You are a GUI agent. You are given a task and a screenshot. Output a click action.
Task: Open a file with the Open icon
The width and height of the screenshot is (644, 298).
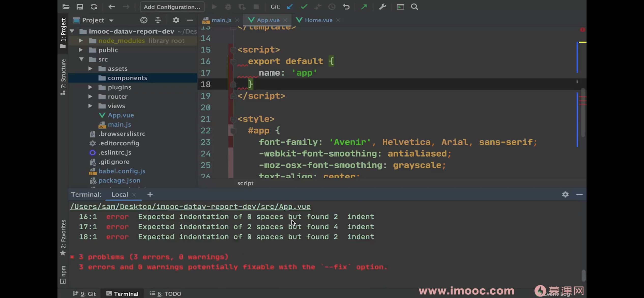(66, 7)
